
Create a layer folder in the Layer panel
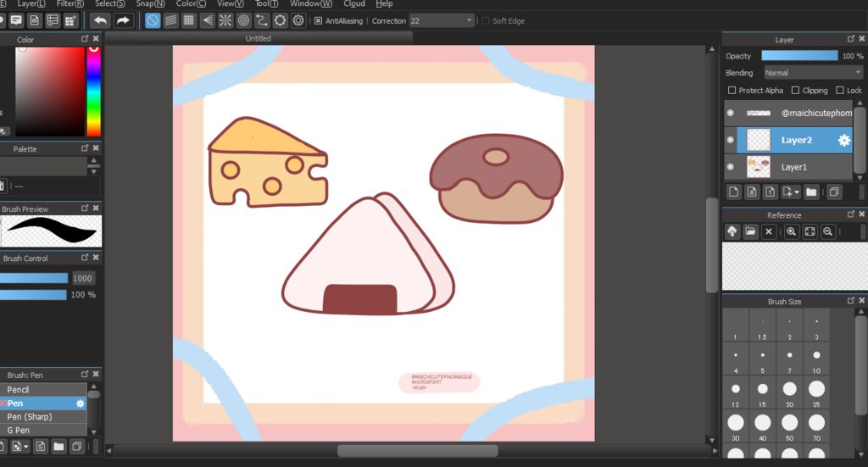point(811,192)
